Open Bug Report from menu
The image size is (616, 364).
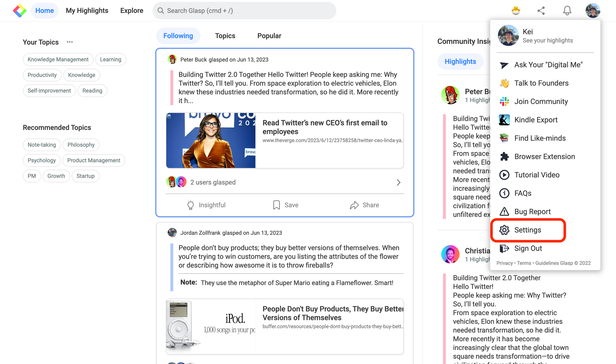pyautogui.click(x=532, y=211)
